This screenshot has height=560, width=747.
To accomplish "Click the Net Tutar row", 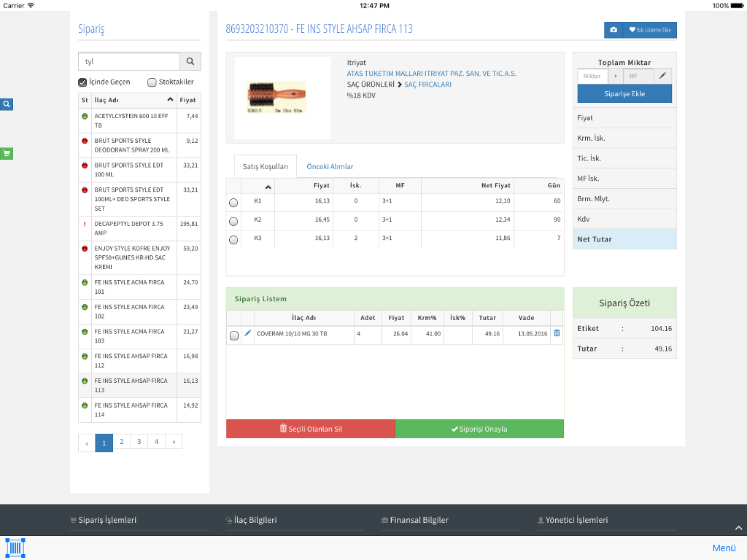I will (x=624, y=239).
